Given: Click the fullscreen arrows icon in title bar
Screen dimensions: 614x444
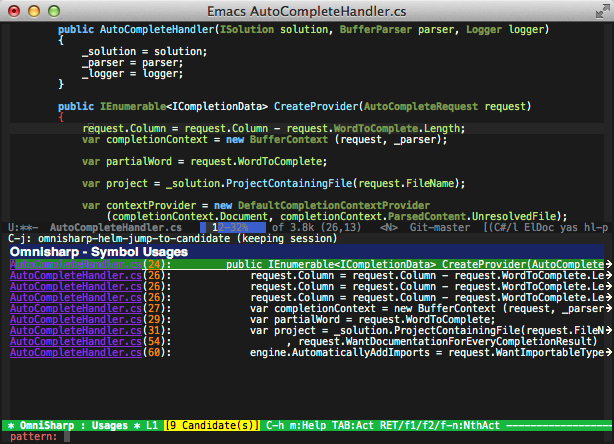Looking at the screenshot, I should coord(602,11).
